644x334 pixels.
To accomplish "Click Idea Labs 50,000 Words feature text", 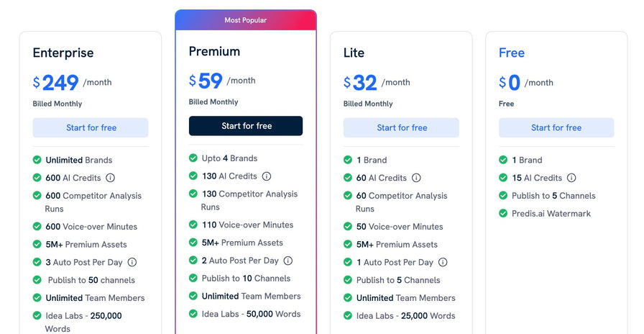I will (x=251, y=314).
